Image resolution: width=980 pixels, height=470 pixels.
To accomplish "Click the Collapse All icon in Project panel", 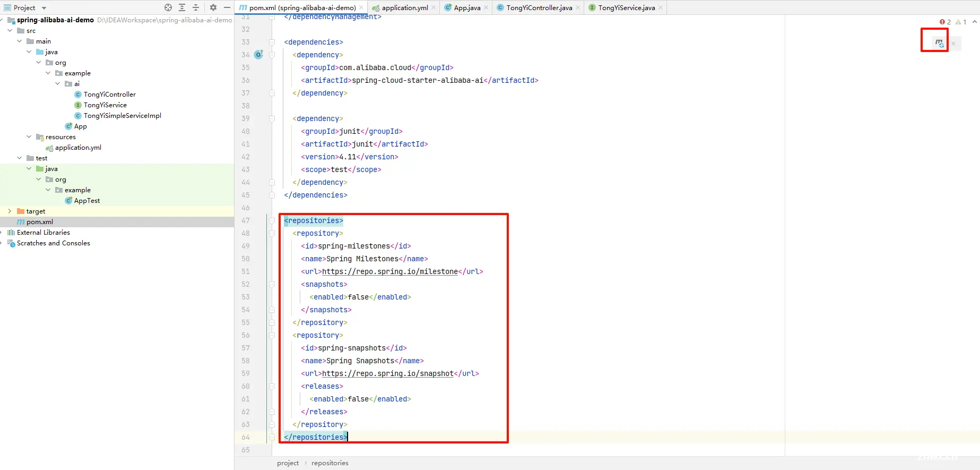I will [x=196, y=7].
